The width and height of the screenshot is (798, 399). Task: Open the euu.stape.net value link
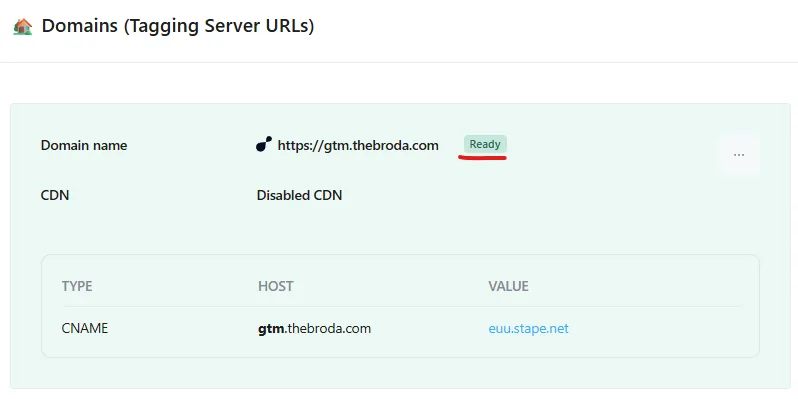click(528, 329)
